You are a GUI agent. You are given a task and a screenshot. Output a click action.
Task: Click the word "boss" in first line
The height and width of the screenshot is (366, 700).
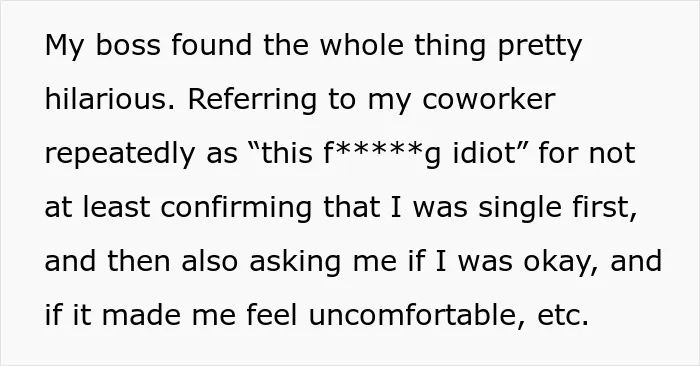point(128,45)
